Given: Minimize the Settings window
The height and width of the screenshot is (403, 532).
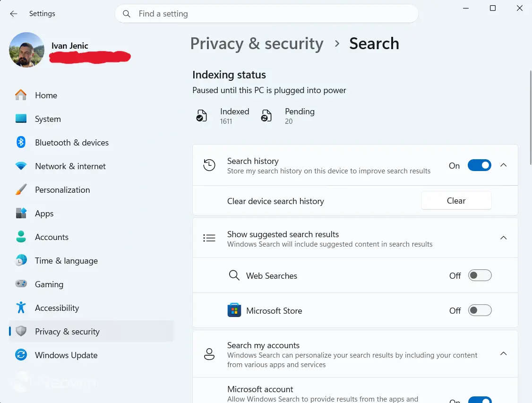Looking at the screenshot, I should click(466, 8).
